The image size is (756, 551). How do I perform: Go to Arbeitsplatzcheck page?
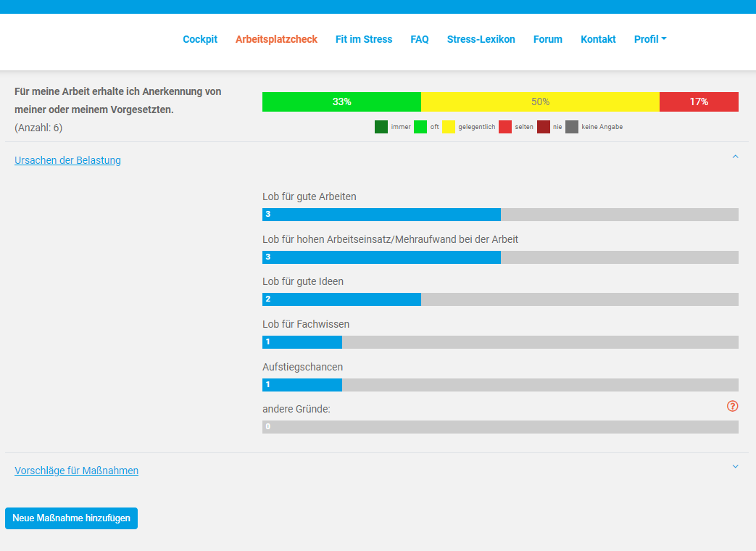[x=276, y=39]
